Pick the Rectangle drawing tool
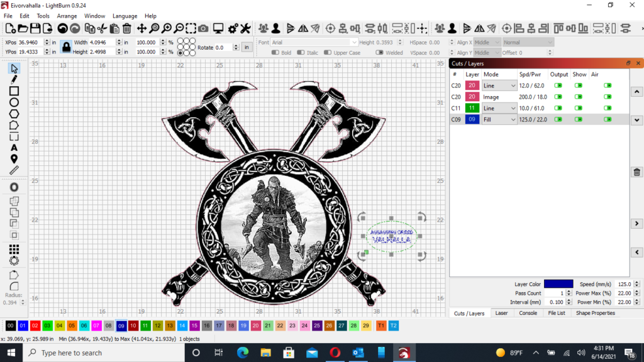Screen dimensions: 644x362 pos(14,90)
